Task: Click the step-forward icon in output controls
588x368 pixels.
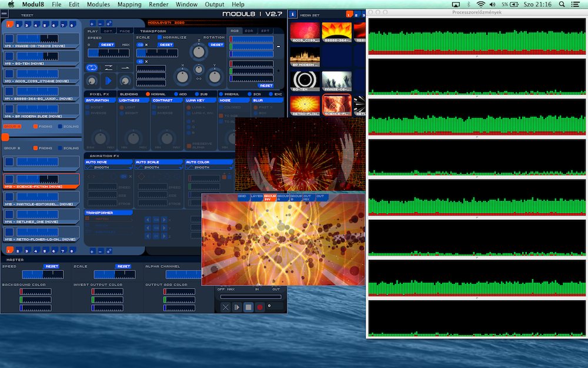Action: 236,307
